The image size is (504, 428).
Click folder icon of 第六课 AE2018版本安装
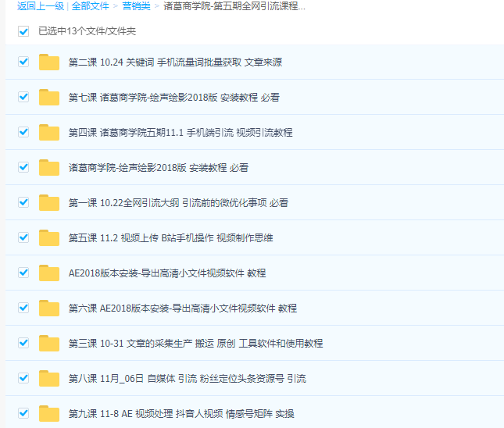coord(49,309)
